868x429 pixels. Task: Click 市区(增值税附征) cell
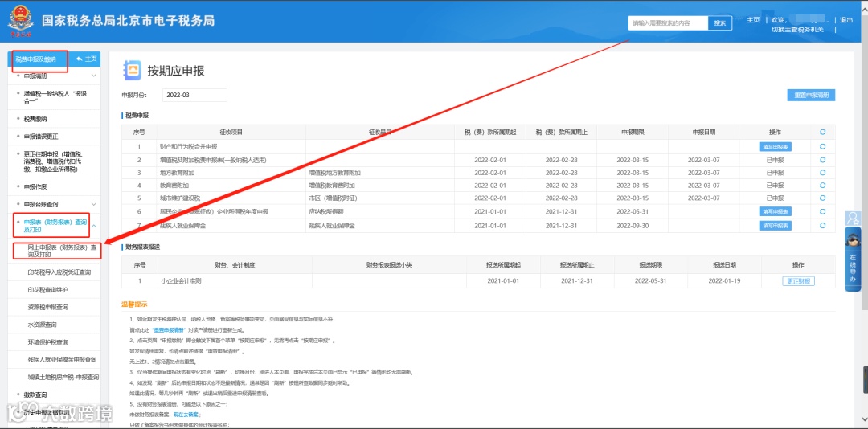(335, 198)
